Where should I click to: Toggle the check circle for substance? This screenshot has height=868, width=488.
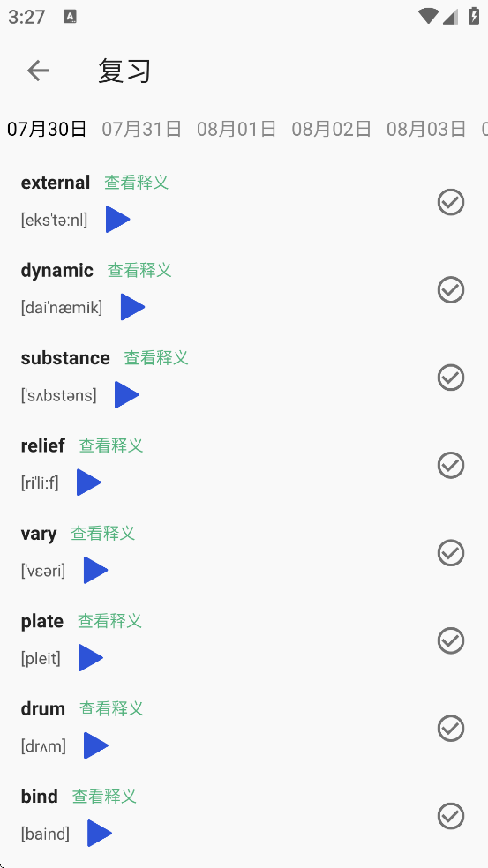(451, 378)
